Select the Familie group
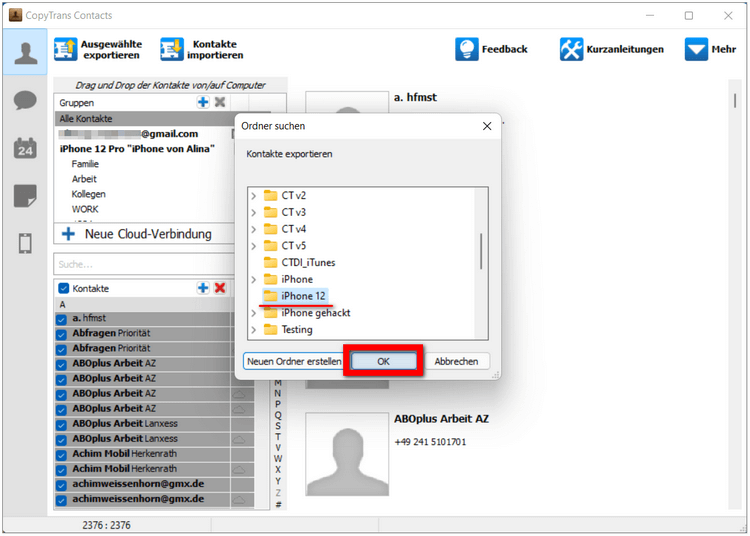Image resolution: width=750 pixels, height=536 pixels. pyautogui.click(x=85, y=164)
